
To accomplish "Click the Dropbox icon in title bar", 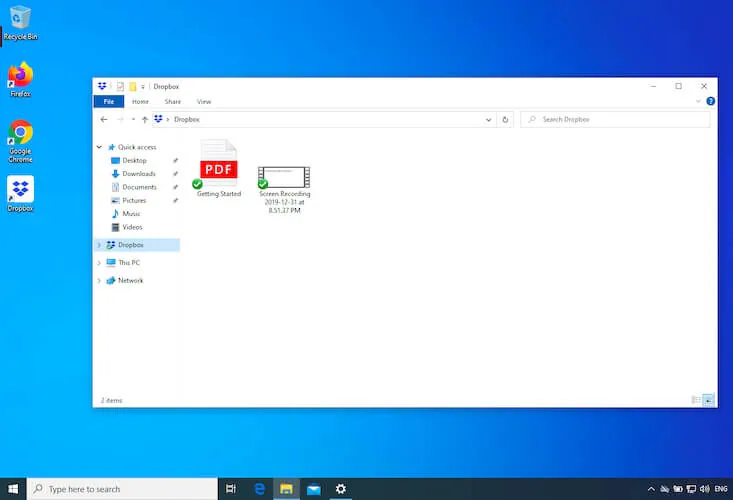I will point(102,86).
